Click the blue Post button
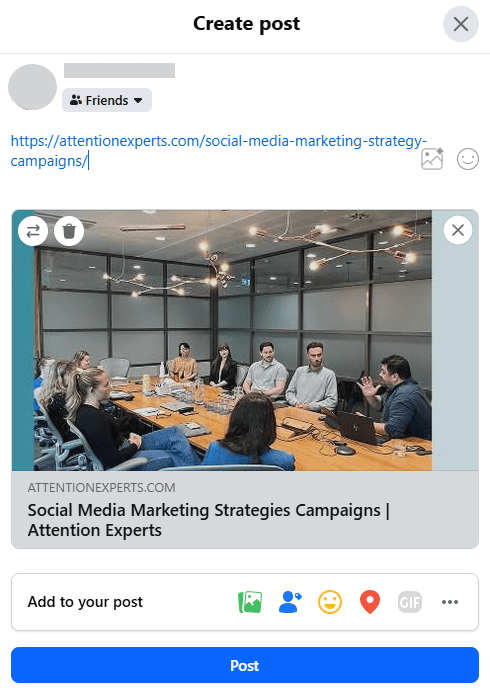 point(245,665)
